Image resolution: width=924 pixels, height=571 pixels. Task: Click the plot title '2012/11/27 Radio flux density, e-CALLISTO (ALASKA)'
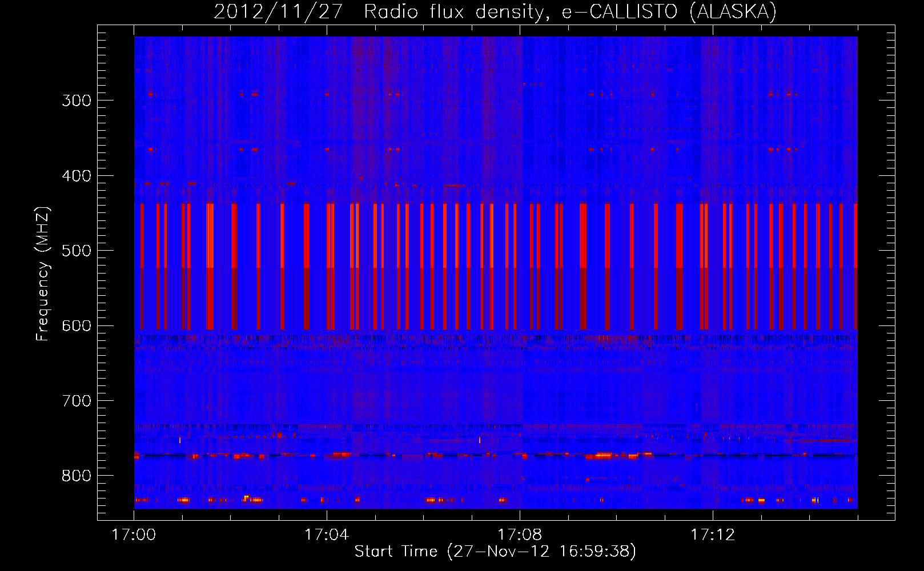495,11
